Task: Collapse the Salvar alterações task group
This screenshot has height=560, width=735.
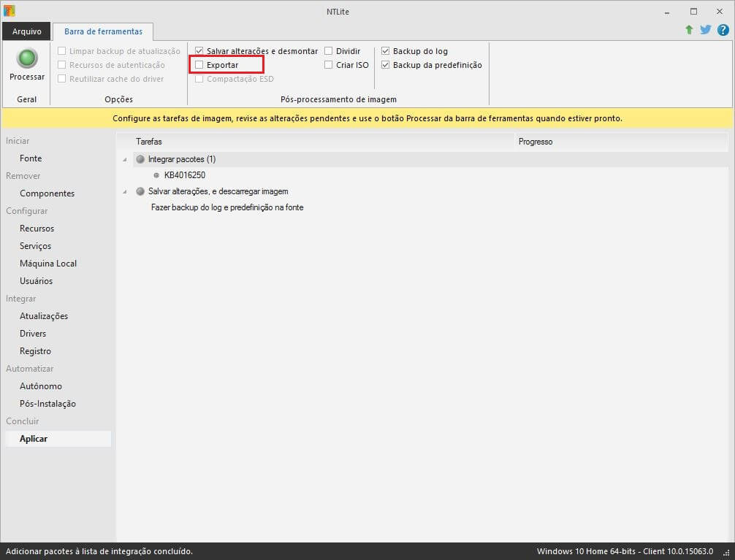Action: pyautogui.click(x=125, y=192)
